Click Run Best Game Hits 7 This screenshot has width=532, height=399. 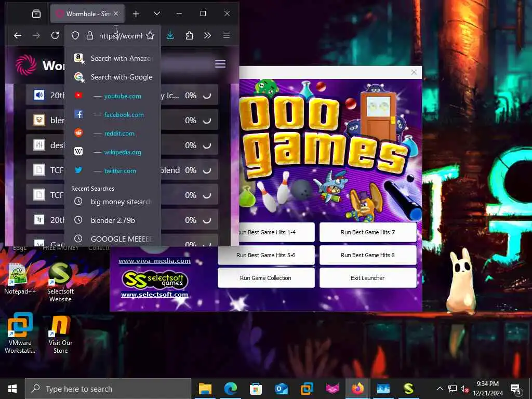(368, 232)
